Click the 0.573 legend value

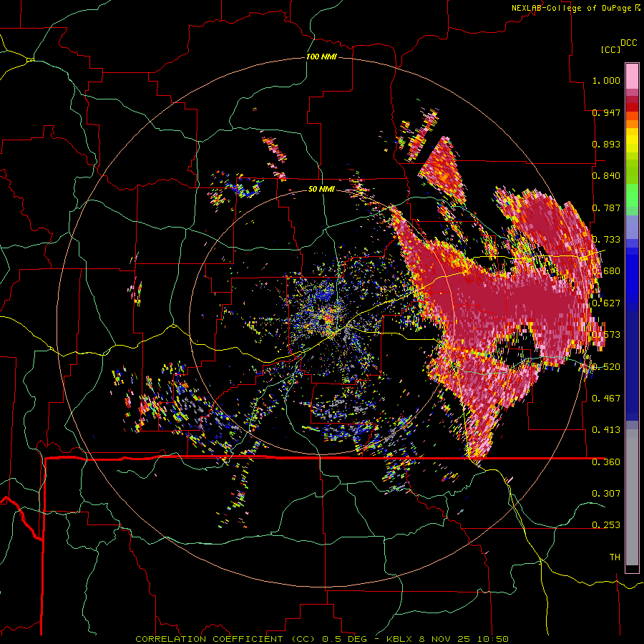[606, 335]
